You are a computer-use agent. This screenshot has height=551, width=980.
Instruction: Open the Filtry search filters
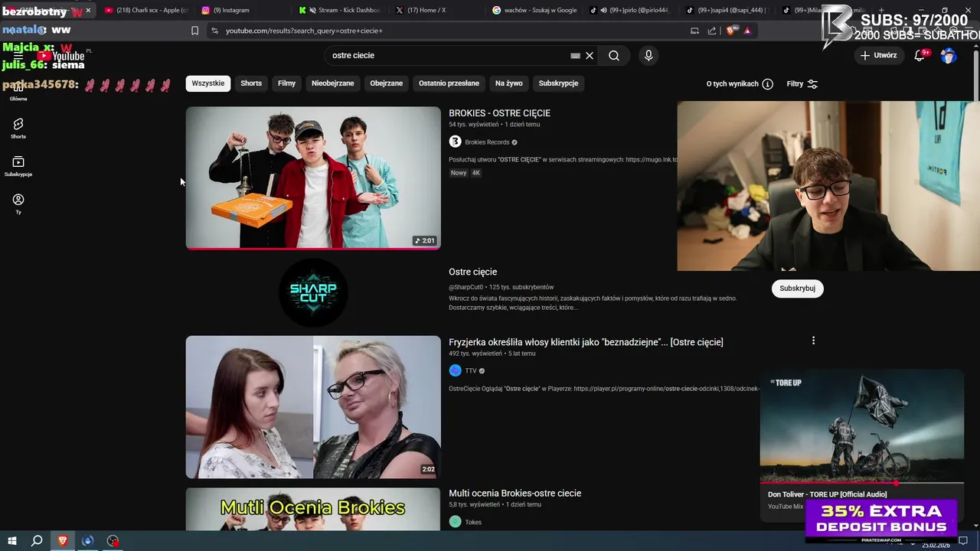click(x=802, y=84)
